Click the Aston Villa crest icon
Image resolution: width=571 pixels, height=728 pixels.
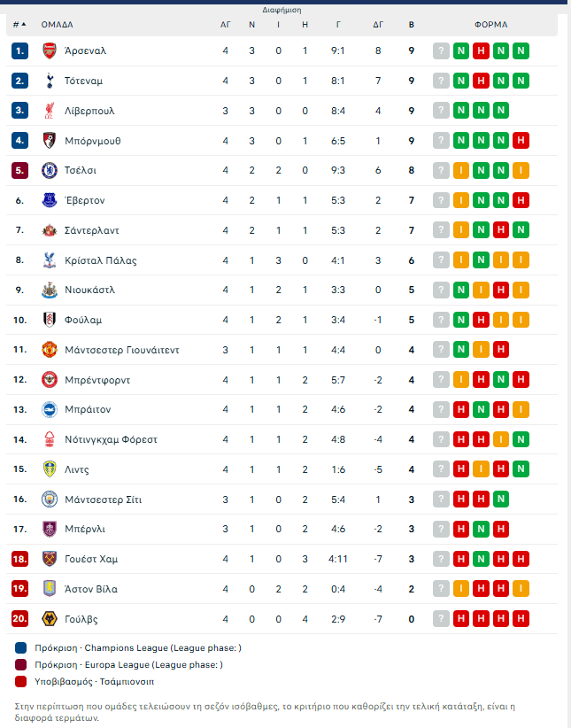pyautogui.click(x=50, y=588)
